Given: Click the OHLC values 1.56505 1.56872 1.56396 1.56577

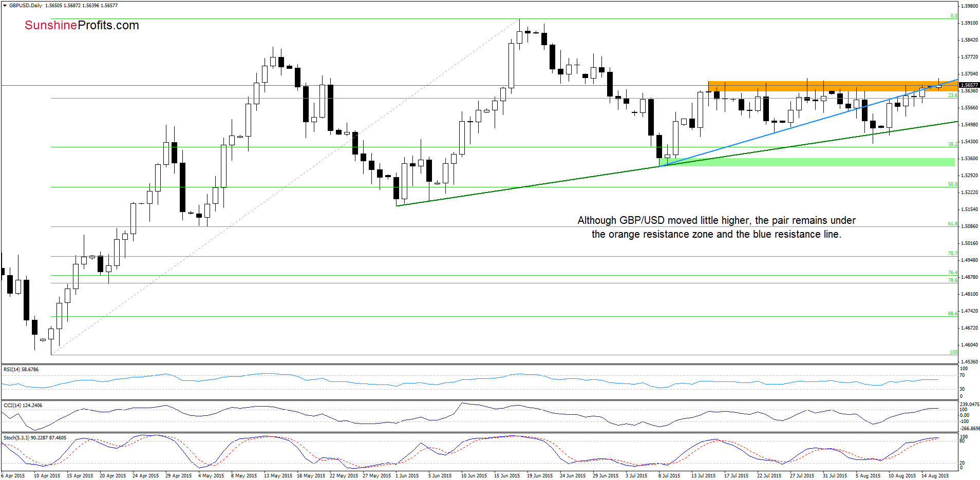Looking at the screenshot, I should coord(82,6).
